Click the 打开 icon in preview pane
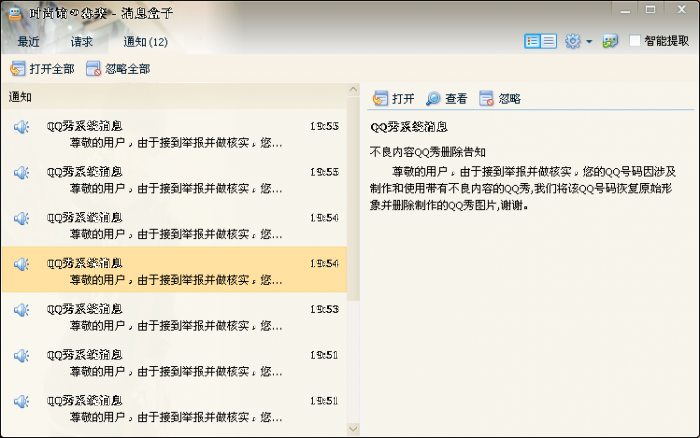The width and height of the screenshot is (700, 438). click(x=380, y=98)
